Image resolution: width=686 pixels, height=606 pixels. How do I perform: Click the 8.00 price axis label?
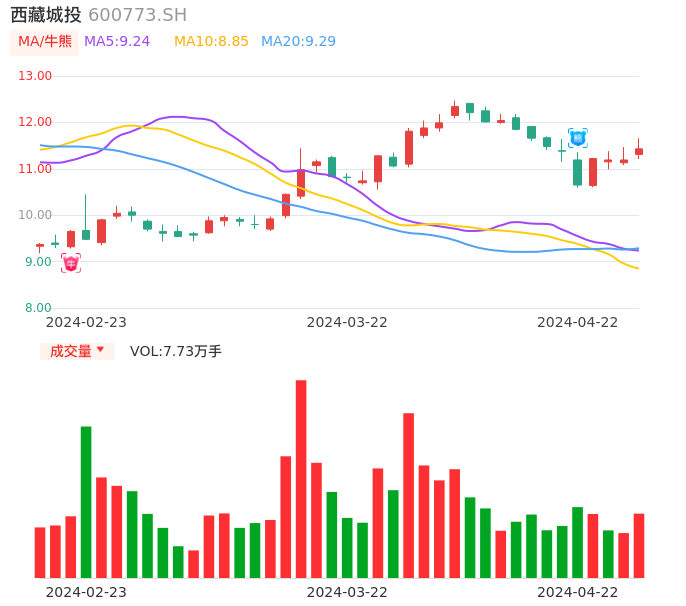click(38, 308)
